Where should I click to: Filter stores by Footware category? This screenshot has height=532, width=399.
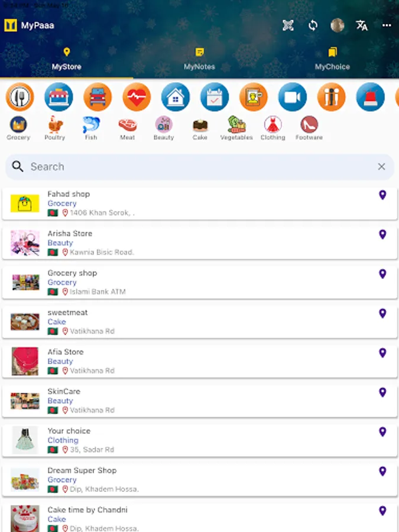[x=309, y=128]
